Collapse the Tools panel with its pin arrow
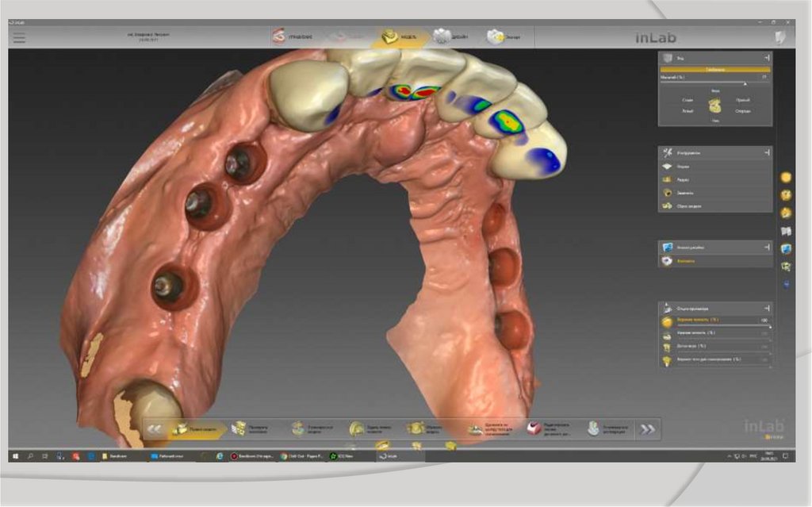The height and width of the screenshot is (507, 812). [767, 152]
